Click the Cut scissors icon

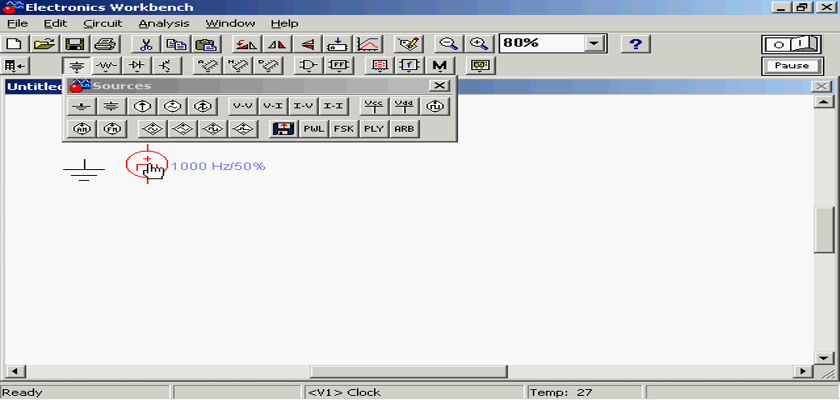[x=146, y=44]
